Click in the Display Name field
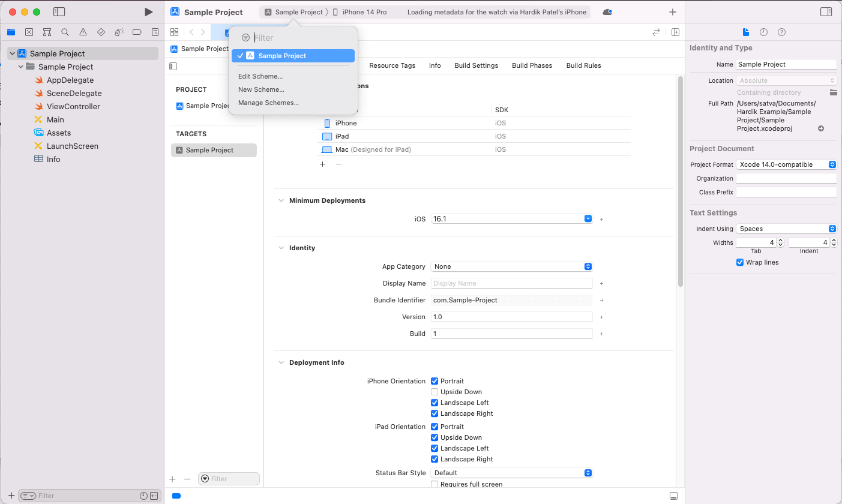Viewport: 842px width, 504px height. click(x=511, y=283)
